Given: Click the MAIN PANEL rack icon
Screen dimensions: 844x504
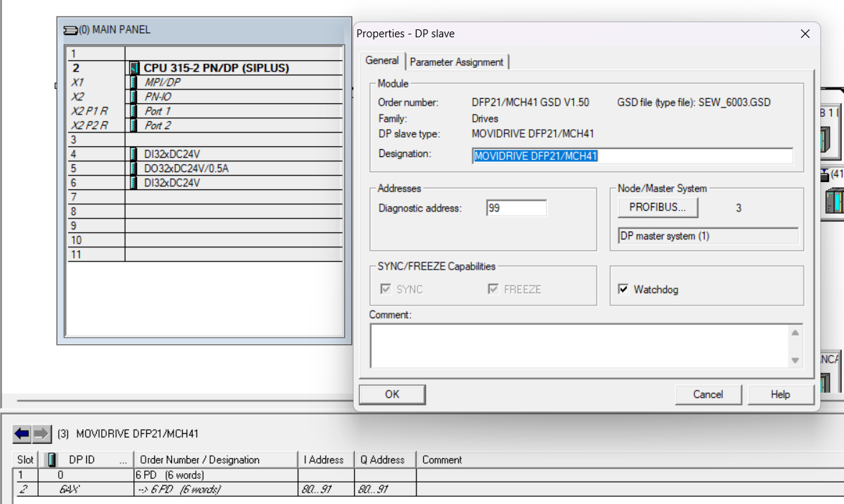Looking at the screenshot, I should (x=70, y=30).
